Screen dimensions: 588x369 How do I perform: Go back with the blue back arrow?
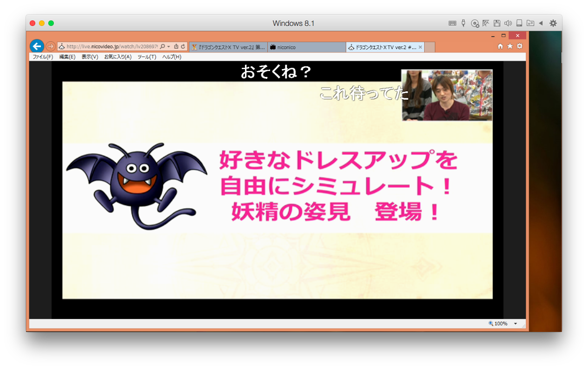(x=37, y=46)
